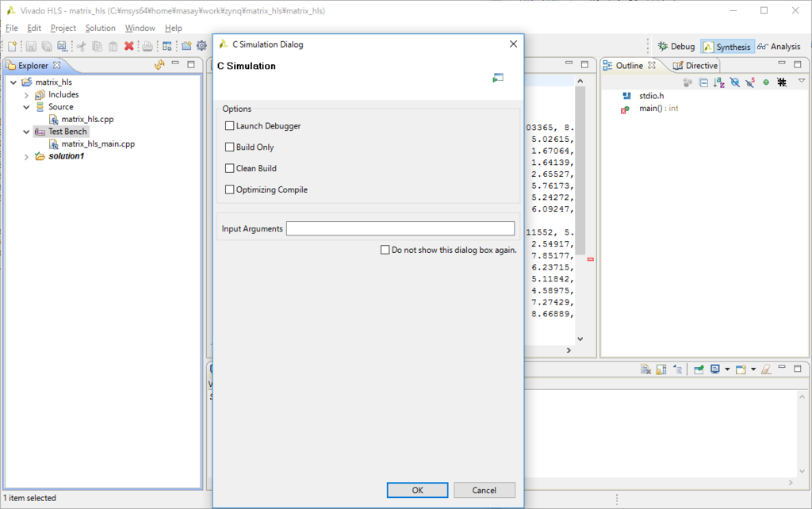Click the Index C Source toolbar icon
Viewport: 812px width, 509px height.
click(167, 47)
